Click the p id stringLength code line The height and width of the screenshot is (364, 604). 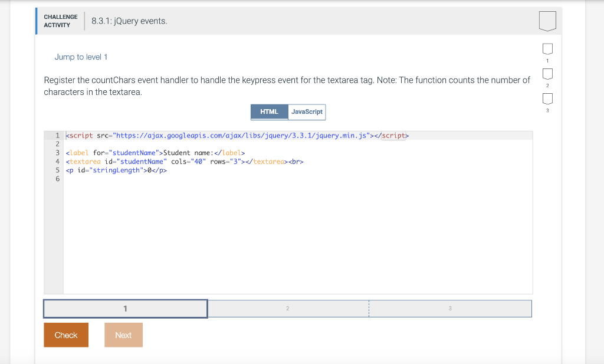(116, 170)
